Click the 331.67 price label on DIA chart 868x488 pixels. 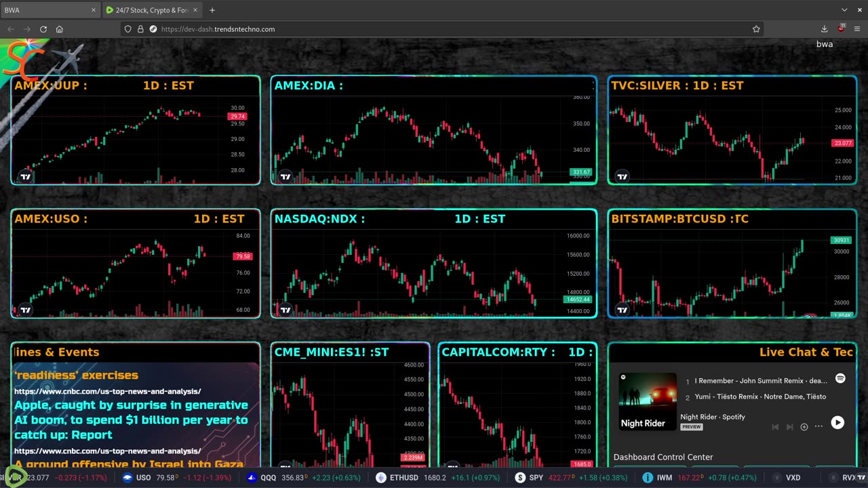(x=581, y=172)
